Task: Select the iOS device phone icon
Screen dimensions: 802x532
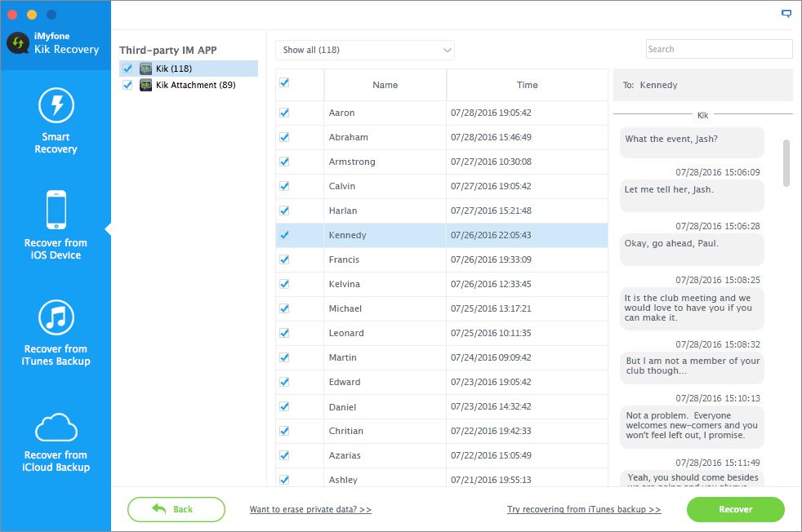Action: point(56,210)
